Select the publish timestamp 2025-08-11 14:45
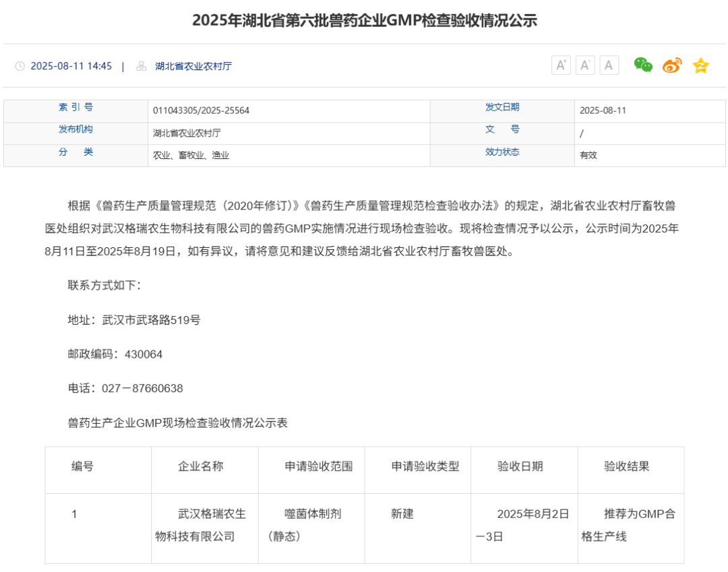728x572 pixels. pos(71,66)
